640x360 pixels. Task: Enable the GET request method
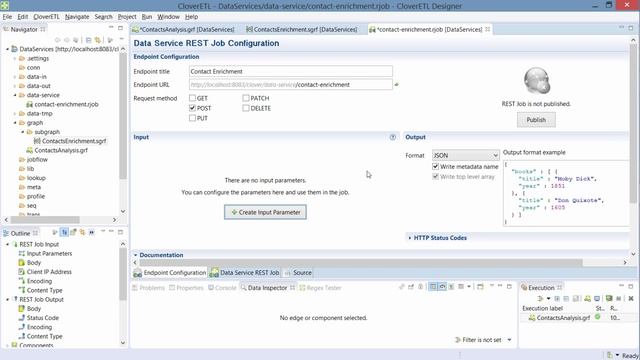pos(192,98)
